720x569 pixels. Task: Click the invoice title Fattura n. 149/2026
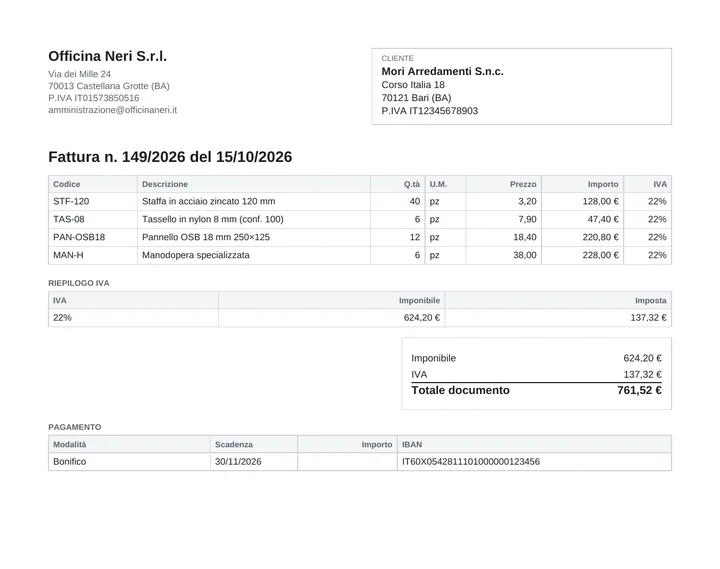[116, 157]
